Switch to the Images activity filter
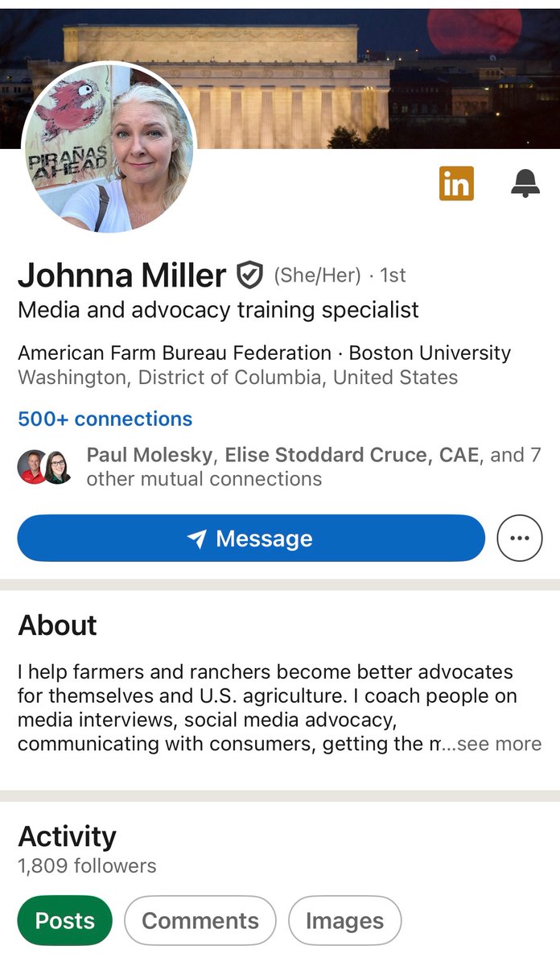The height and width of the screenshot is (966, 560). point(344,920)
